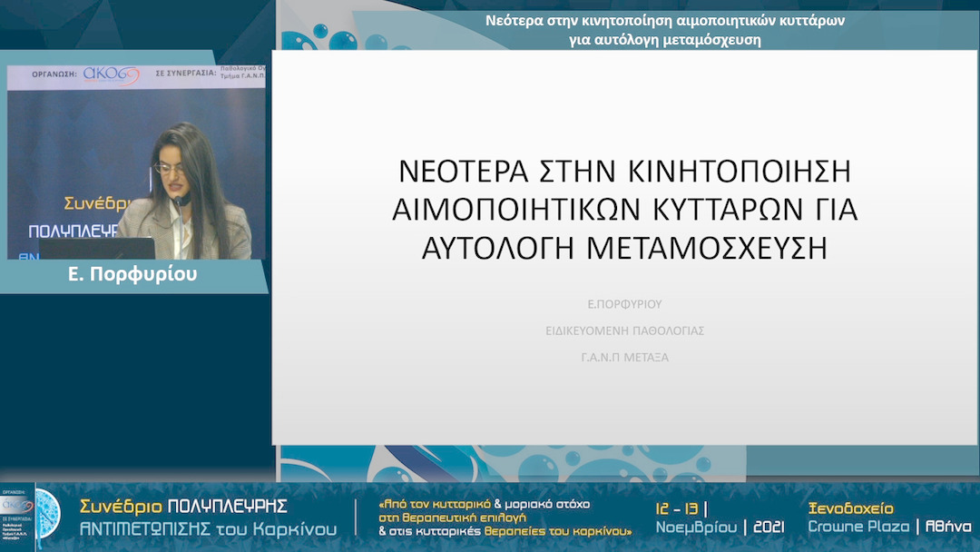Click the Ε.ΠΟΡΦΥΡΙΟΥ credit line on the slide
Viewport: 980px width, 552px height.
(625, 305)
